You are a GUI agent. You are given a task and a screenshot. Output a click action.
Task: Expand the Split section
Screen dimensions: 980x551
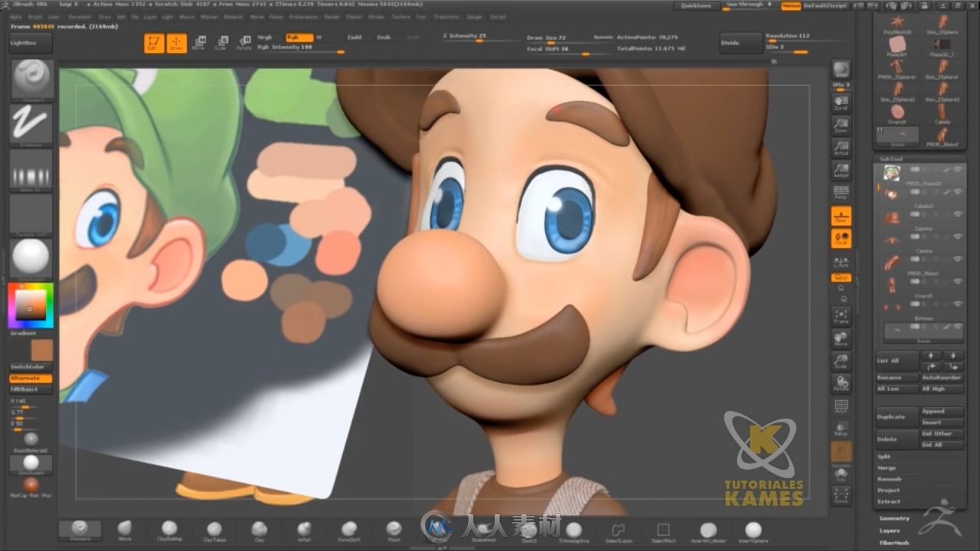tap(884, 457)
